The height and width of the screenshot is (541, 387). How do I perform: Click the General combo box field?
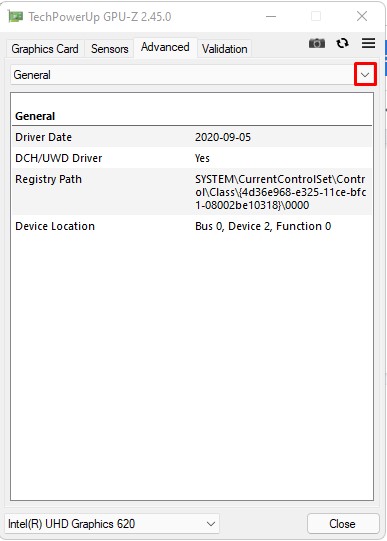(193, 75)
